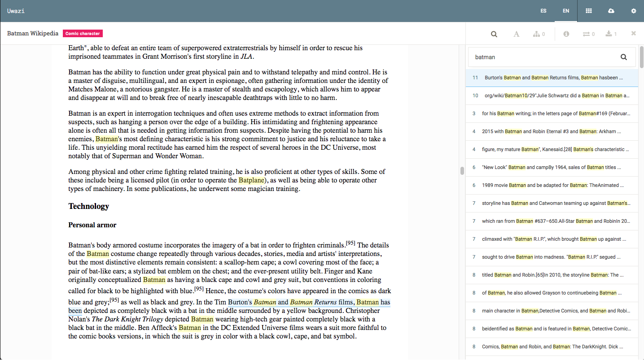Viewport: 644px width, 360px height.
Task: Click the Technology heading in document
Action: click(x=89, y=206)
